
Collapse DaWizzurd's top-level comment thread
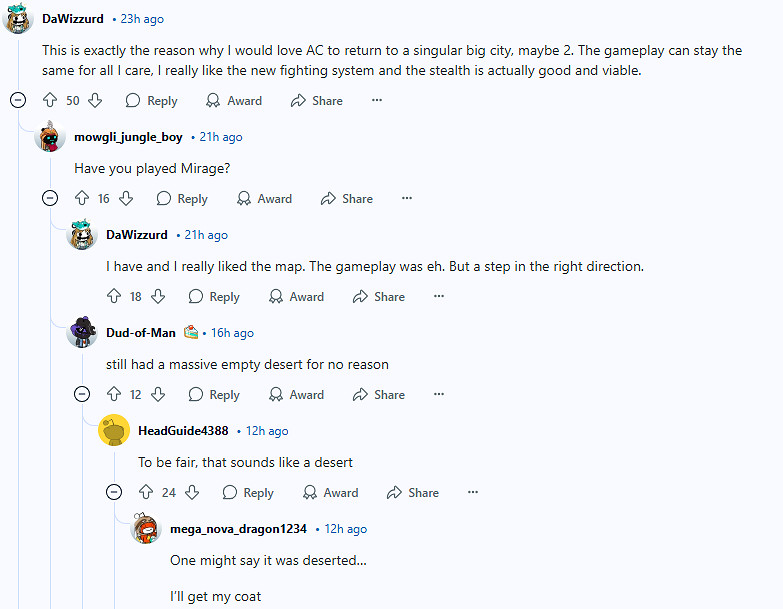click(17, 100)
